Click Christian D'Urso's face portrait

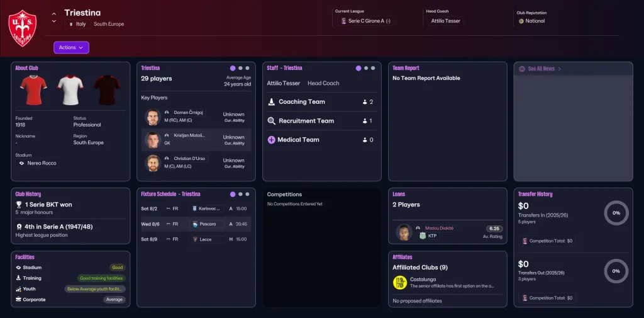coord(152,163)
